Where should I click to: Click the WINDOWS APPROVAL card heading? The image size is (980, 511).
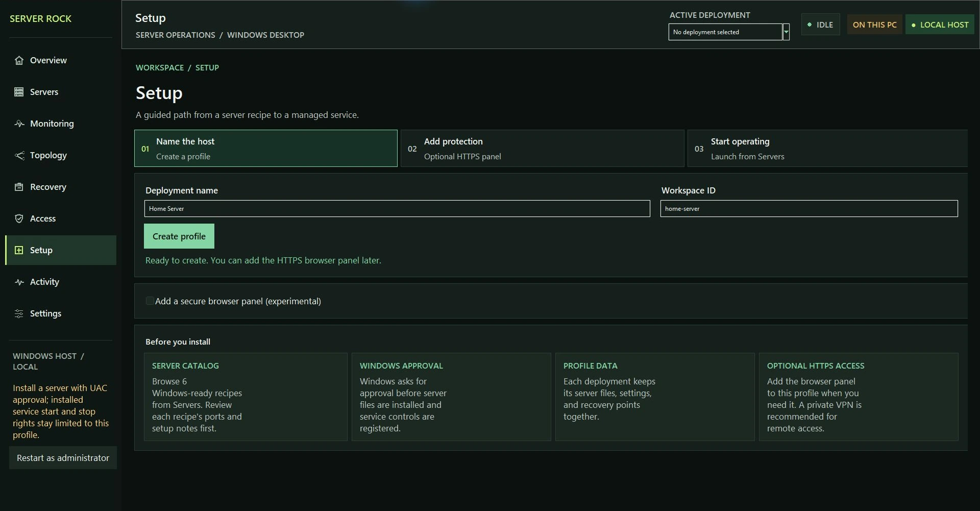401,366
